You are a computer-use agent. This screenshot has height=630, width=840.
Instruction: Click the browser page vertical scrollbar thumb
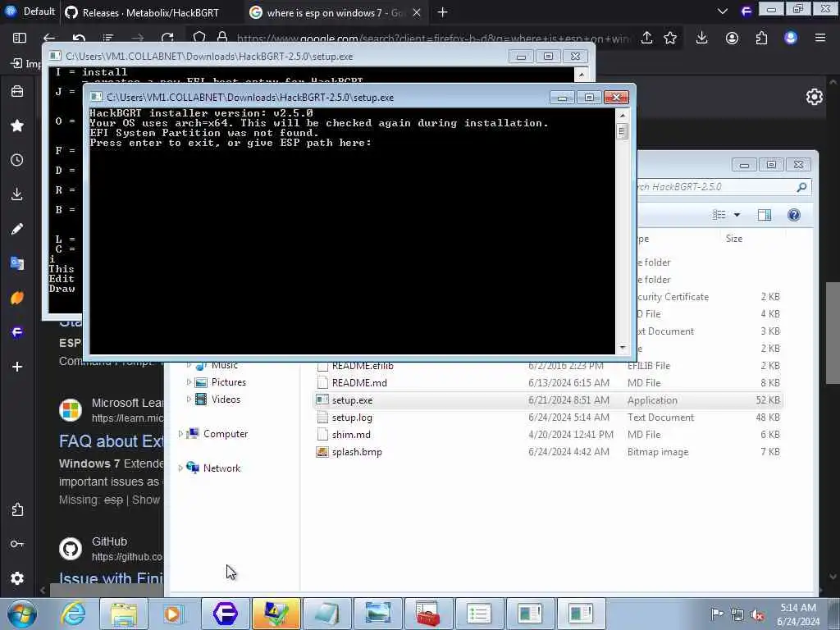coord(832,333)
